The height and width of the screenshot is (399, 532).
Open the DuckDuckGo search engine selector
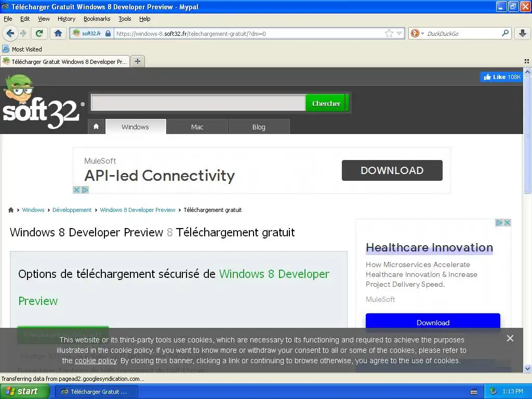pyautogui.click(x=417, y=33)
